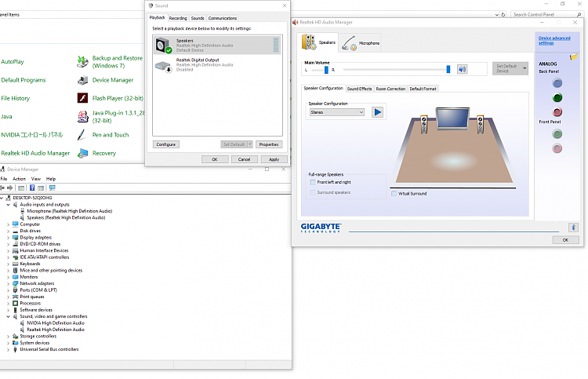Toggle Virtual Surround checkbox
Viewport: 588px width, 379px height.
click(394, 194)
